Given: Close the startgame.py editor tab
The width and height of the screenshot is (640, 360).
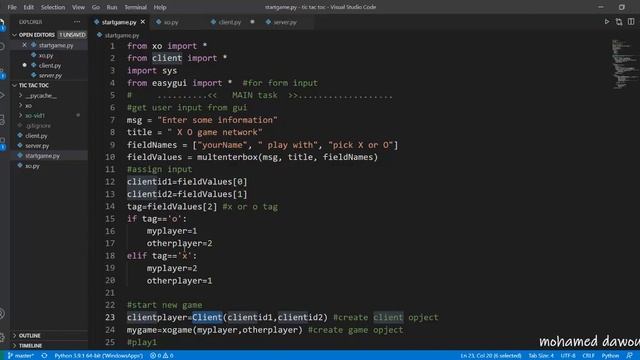Looking at the screenshot, I should (143, 22).
